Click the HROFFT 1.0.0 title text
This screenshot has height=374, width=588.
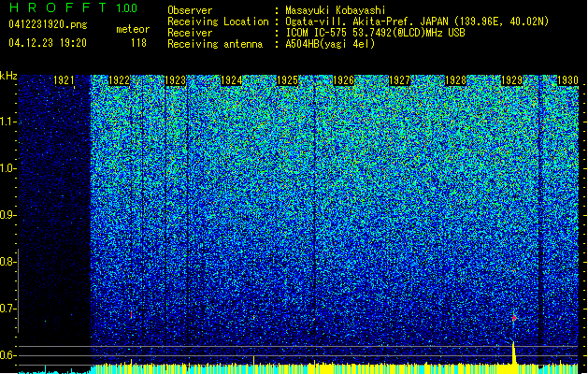[73, 7]
